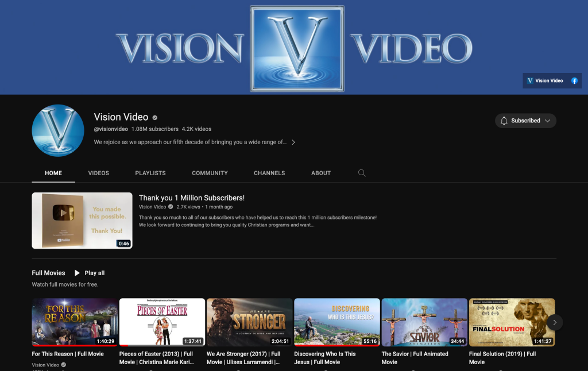Image resolution: width=588 pixels, height=371 pixels.
Task: Open the Subscribed dropdown chevron
Action: point(547,121)
